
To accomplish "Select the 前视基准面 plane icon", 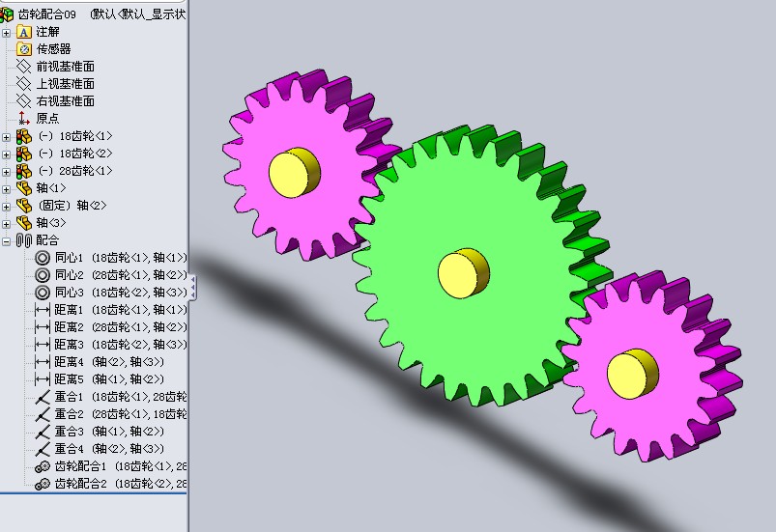I will pos(24,67).
